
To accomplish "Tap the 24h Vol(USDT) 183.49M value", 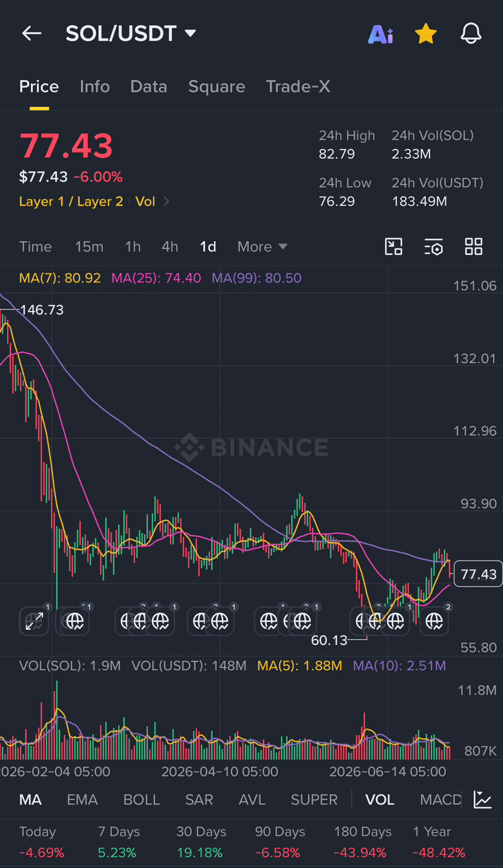I will coord(419,201).
